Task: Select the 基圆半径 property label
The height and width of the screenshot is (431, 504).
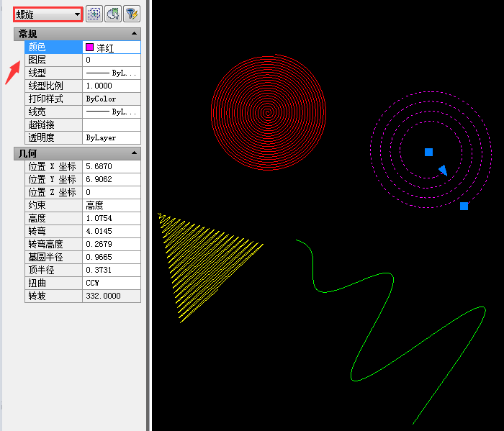Action: pos(53,257)
